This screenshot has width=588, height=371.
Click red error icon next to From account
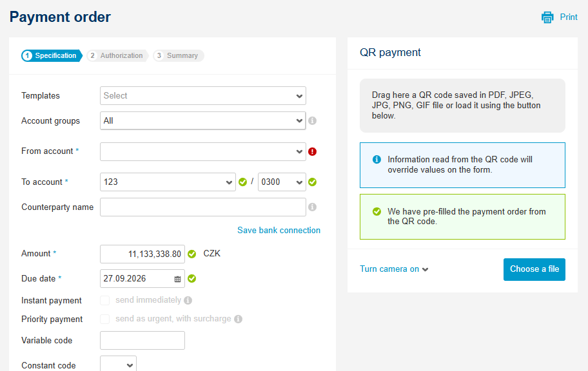click(x=312, y=151)
